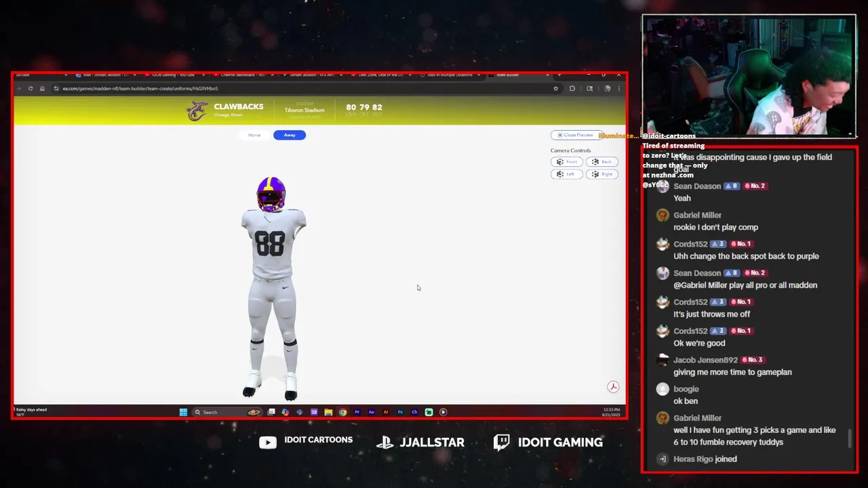Click the JJALLSTAR PlayStation label
The image size is (868, 488).
click(x=432, y=443)
